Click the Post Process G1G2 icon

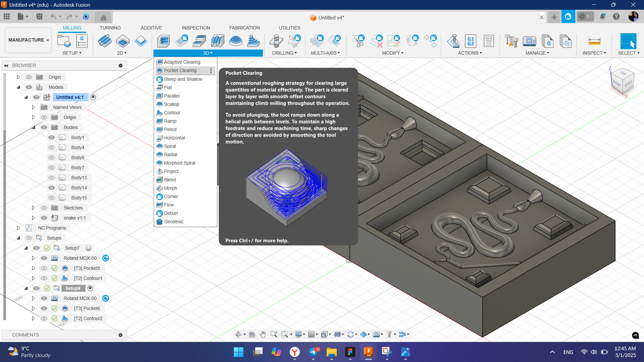click(471, 41)
